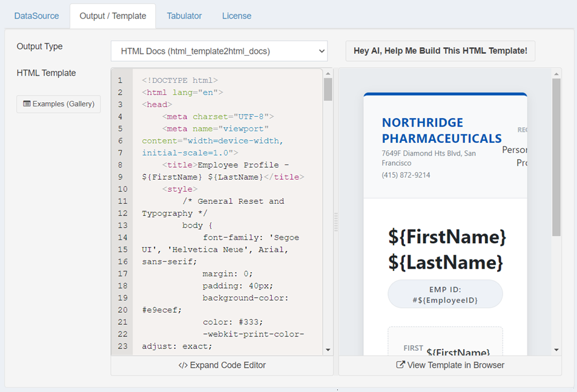
Task: Click the phone number (415) 872-9214 in preview
Action: [406, 175]
